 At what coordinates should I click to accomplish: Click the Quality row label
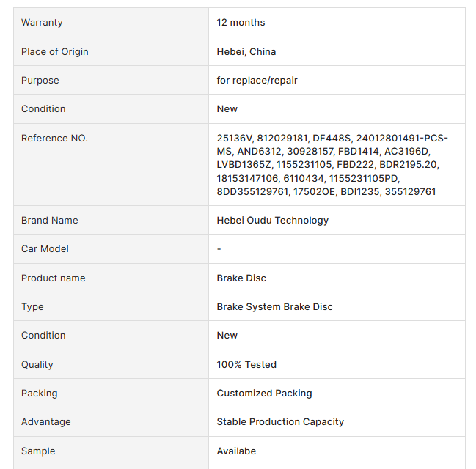point(37,364)
